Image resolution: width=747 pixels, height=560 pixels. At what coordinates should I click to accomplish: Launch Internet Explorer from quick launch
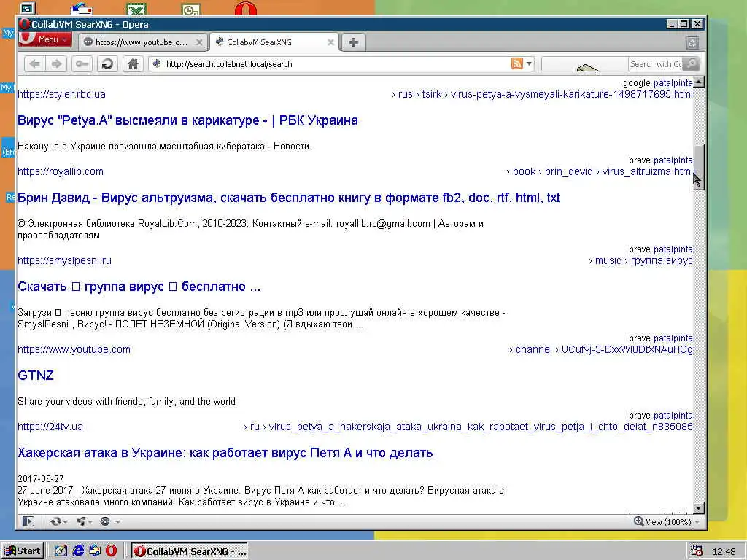click(78, 551)
